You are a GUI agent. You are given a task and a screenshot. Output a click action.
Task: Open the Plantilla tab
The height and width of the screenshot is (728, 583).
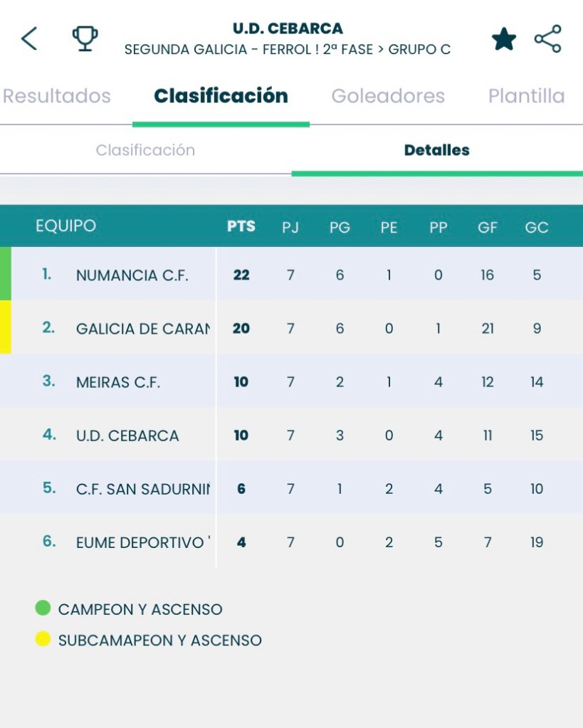[x=526, y=96]
